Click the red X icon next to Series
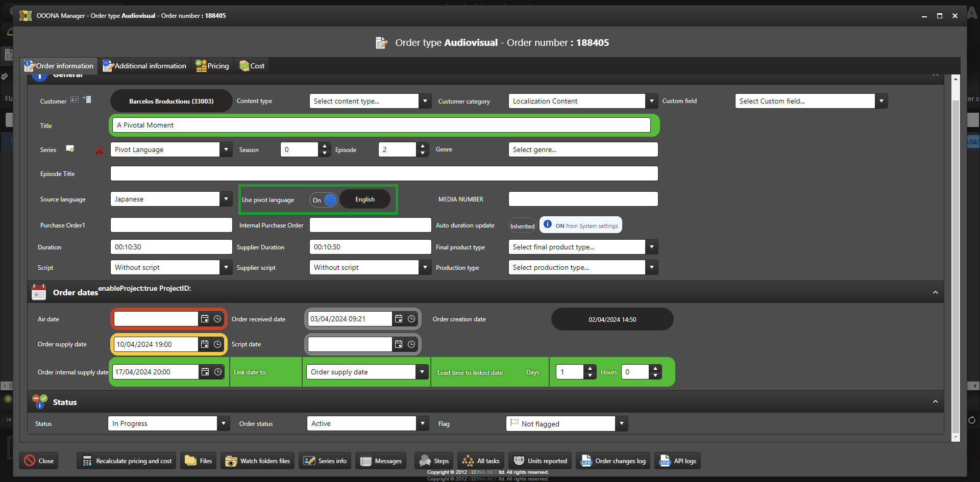The width and height of the screenshot is (980, 482). click(x=100, y=150)
